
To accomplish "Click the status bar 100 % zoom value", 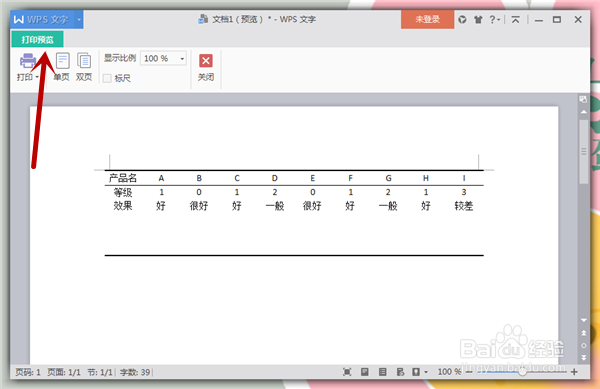I will pyautogui.click(x=449, y=372).
